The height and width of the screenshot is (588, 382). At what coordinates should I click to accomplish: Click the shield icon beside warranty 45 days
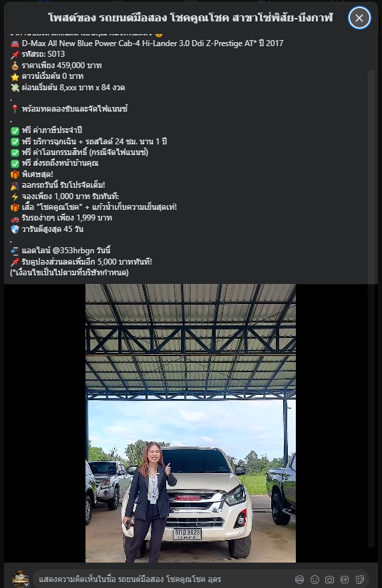pyautogui.click(x=15, y=229)
